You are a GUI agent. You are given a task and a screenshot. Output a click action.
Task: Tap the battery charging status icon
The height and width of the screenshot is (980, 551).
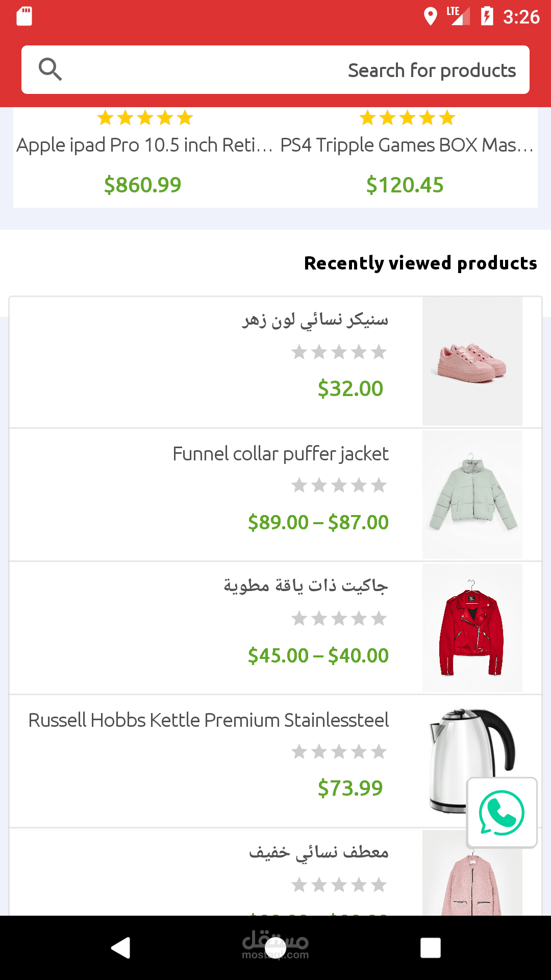tap(487, 16)
